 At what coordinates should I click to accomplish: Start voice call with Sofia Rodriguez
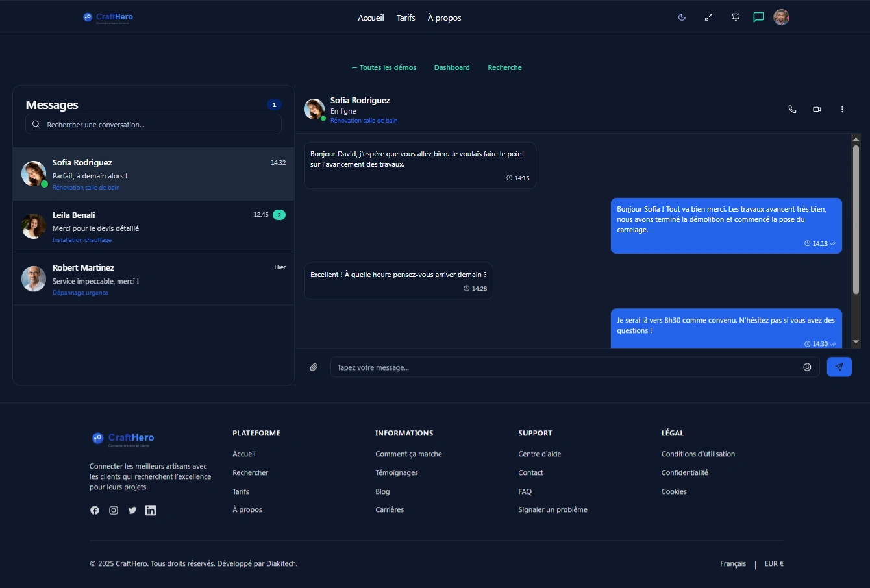coord(792,109)
